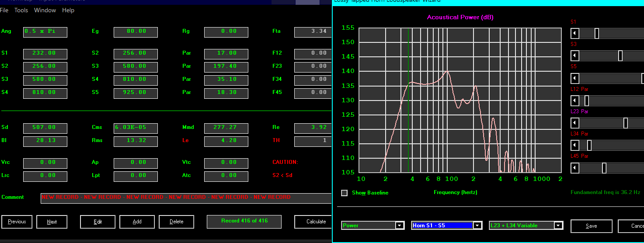Click the Previous record button

tap(17, 222)
